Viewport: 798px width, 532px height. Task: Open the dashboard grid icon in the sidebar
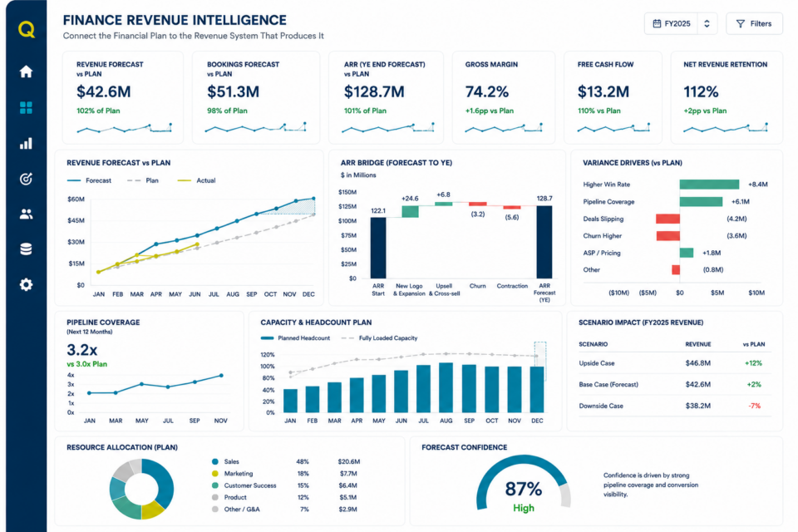[26, 107]
